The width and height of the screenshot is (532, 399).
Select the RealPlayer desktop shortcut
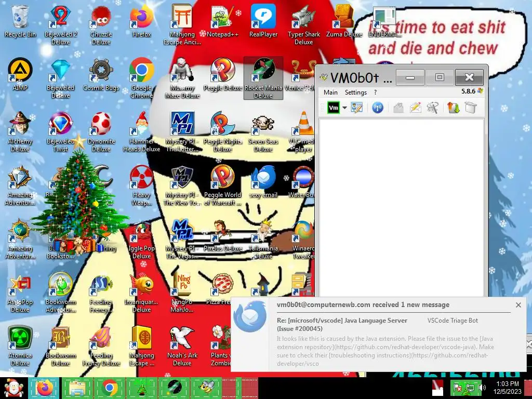coord(263,21)
